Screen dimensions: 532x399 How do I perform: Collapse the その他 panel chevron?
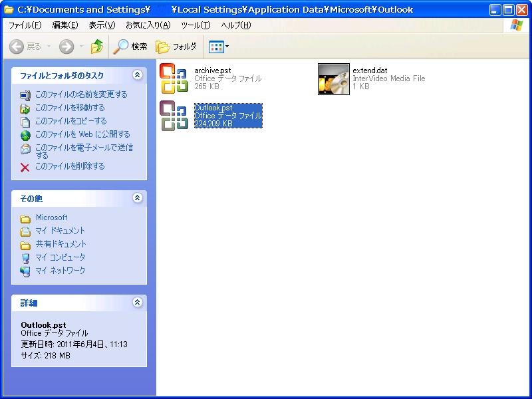pos(137,198)
